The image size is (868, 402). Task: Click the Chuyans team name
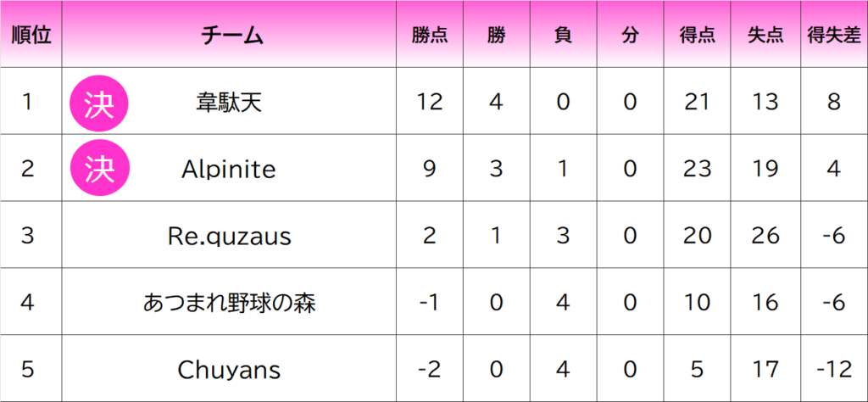(229, 370)
